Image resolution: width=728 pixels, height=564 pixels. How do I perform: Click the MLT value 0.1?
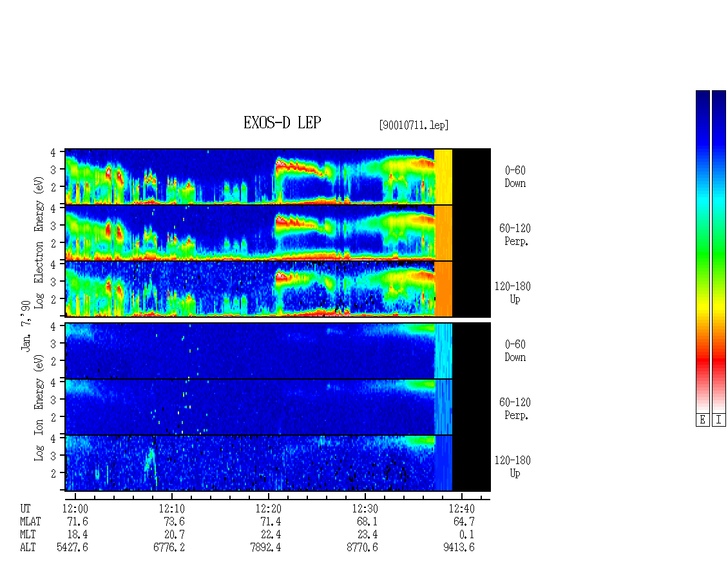466,535
